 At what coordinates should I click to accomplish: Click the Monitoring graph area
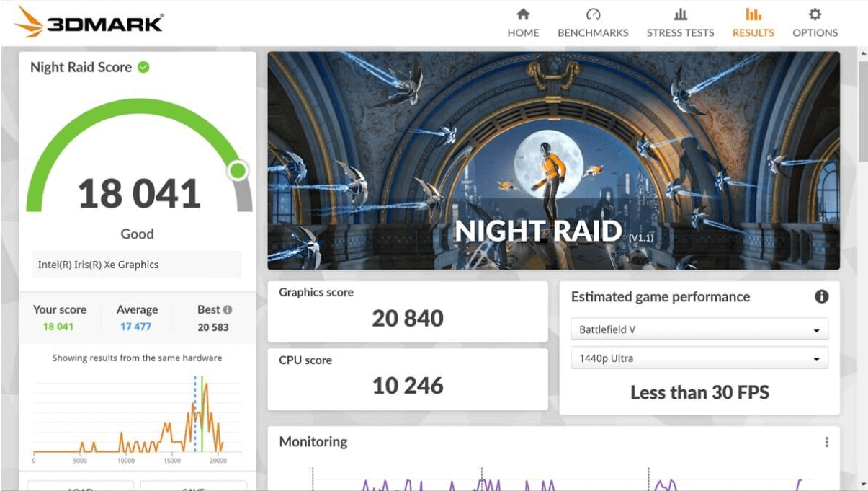553,479
